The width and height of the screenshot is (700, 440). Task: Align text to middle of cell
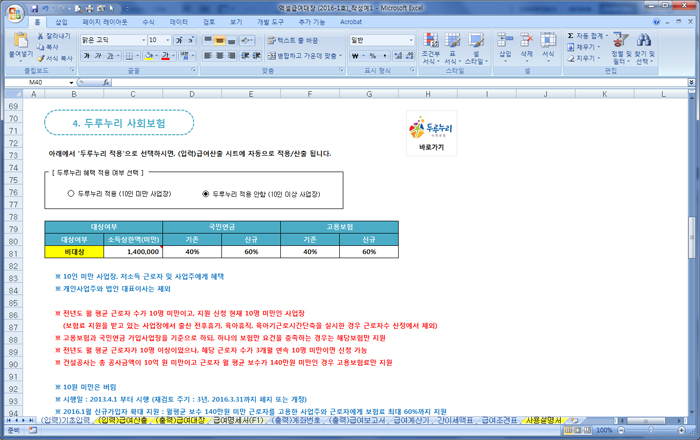point(219,40)
